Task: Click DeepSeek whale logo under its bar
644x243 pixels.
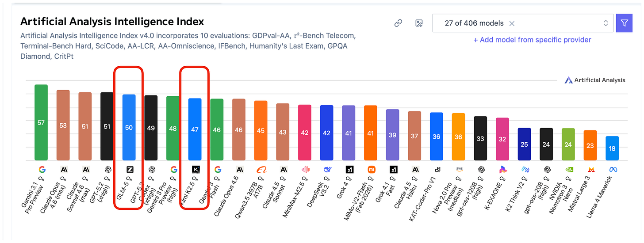Action: tap(327, 169)
